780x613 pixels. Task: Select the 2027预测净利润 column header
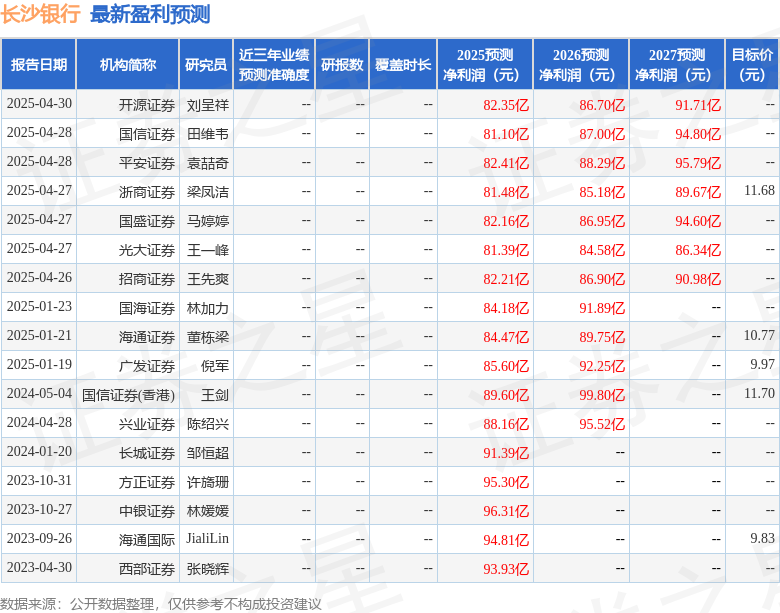(677, 65)
